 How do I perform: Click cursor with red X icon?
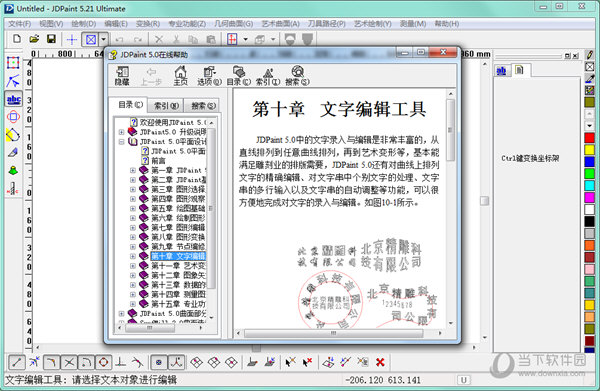(307, 362)
